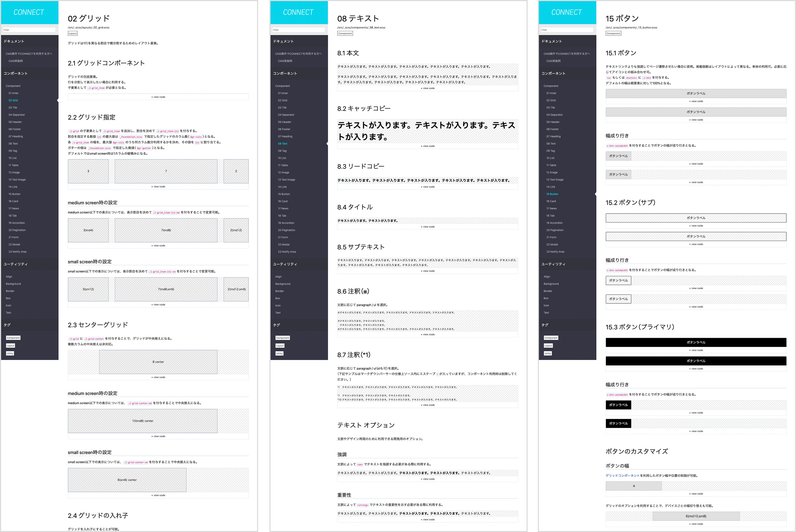796x532 pixels.
Task: Expand view code below the "4" button example
Action: coord(696,494)
